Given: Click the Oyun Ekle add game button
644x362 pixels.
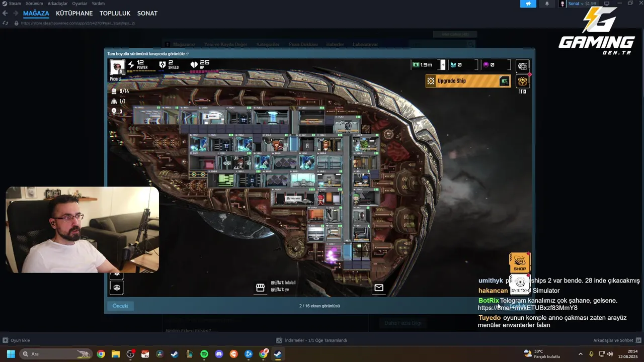Looking at the screenshot, I should pos(16,340).
